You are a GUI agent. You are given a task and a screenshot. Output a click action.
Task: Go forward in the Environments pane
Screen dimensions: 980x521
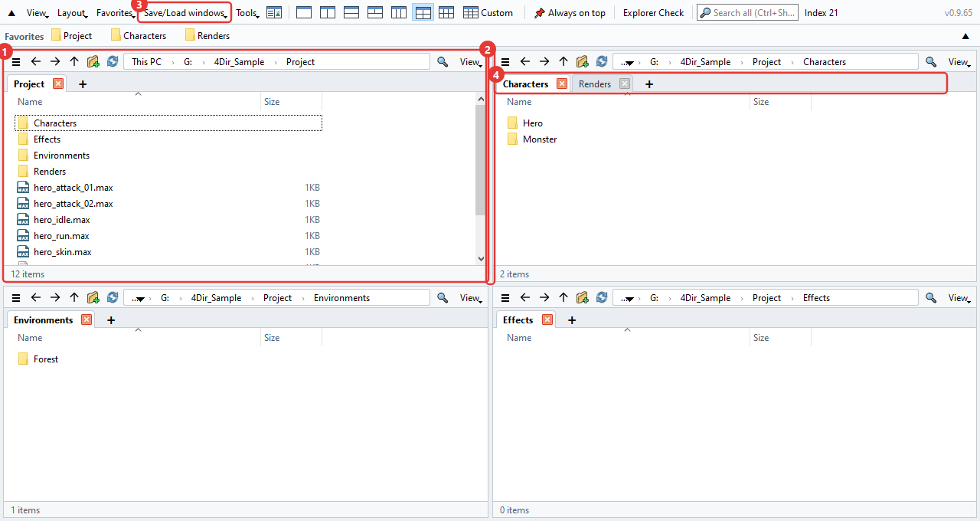pos(55,298)
